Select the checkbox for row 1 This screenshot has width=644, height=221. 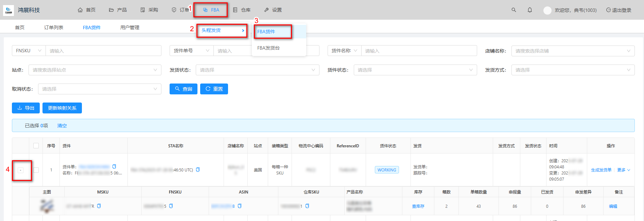36,170
